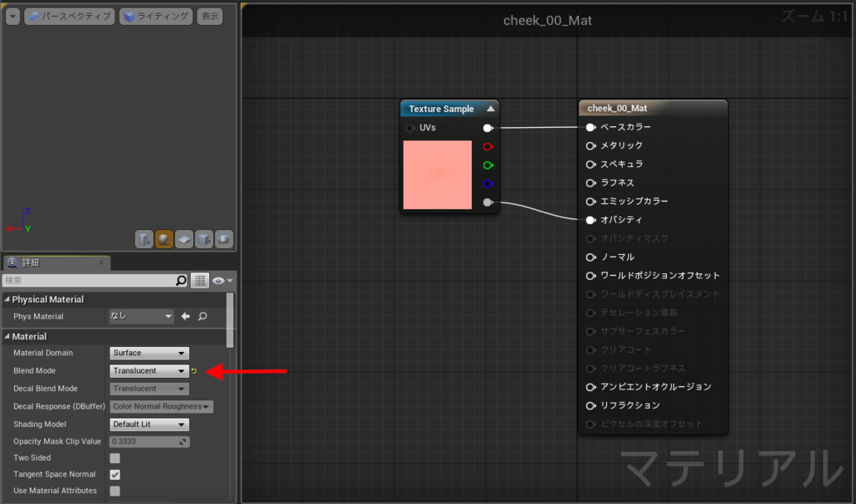Click the メタリック input pin

coord(590,145)
